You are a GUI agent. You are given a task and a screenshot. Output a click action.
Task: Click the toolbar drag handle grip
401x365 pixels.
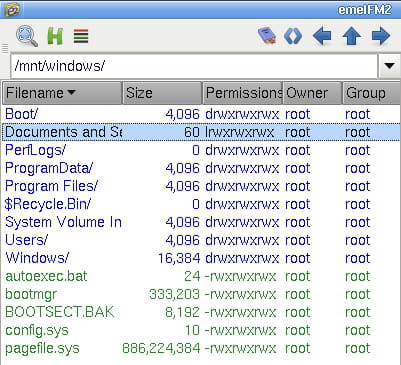pyautogui.click(x=5, y=49)
